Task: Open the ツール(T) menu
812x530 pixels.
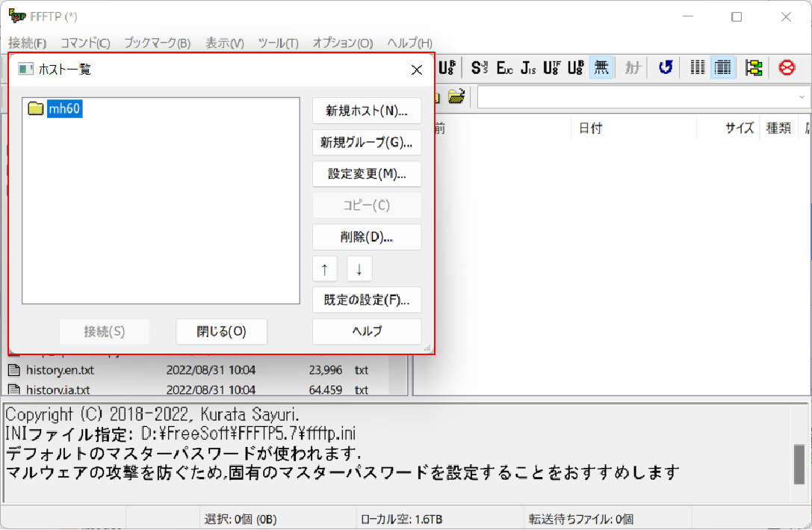Action: tap(278, 43)
